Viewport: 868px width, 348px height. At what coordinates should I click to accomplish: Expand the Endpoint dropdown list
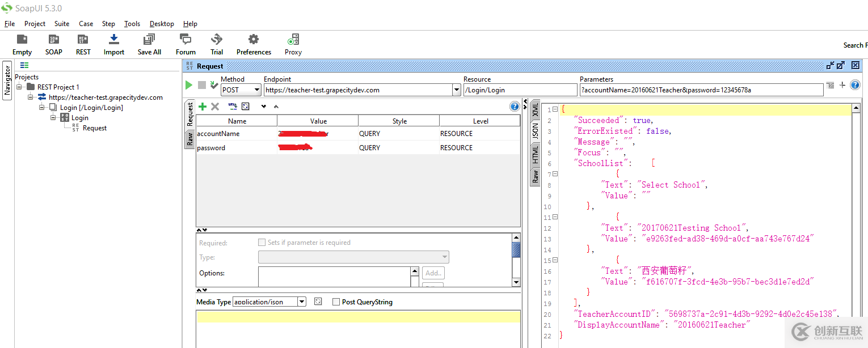[x=457, y=90]
